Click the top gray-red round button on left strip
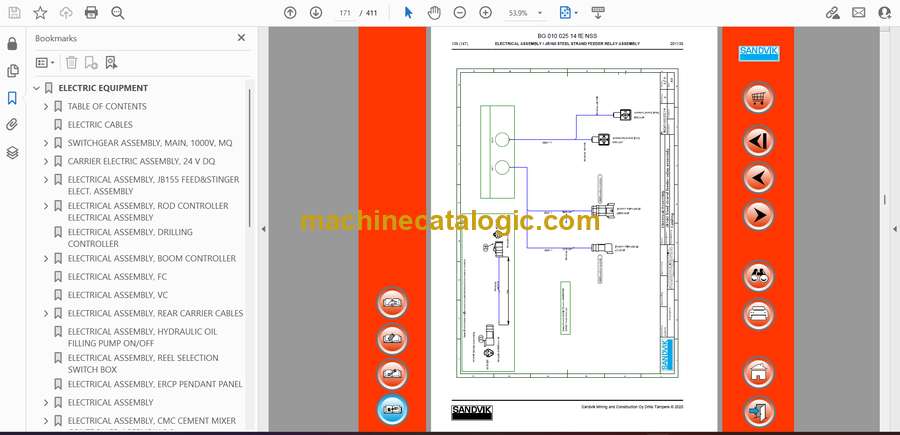This screenshot has height=435, width=900. pyautogui.click(x=392, y=302)
